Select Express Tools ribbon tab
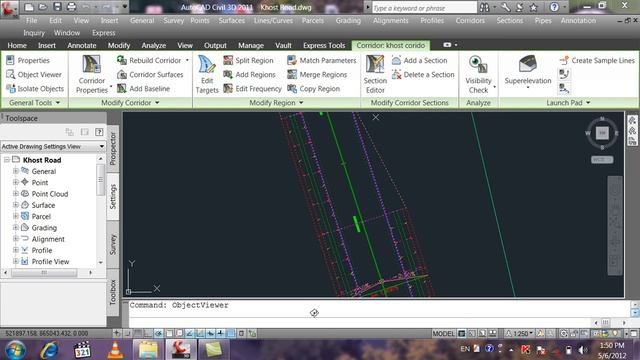The height and width of the screenshot is (360, 640). point(324,45)
